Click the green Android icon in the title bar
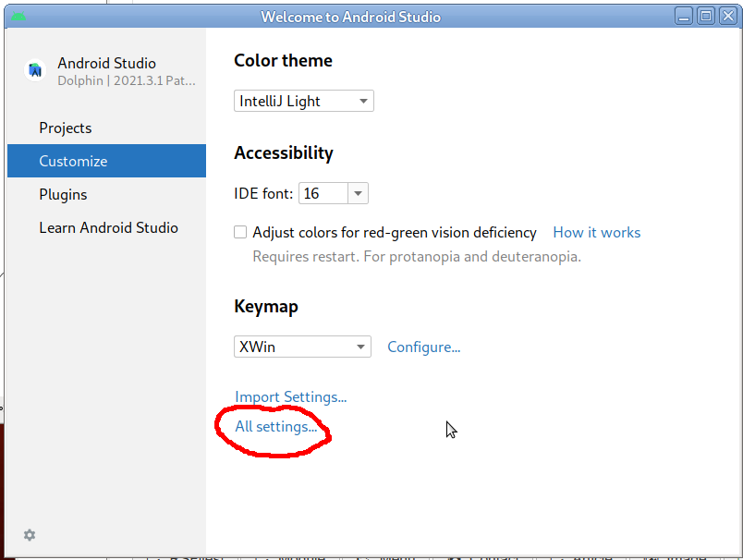This screenshot has width=743, height=560. (x=18, y=16)
